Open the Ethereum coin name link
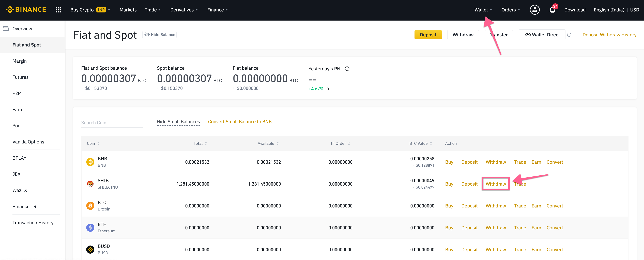Image resolution: width=644 pixels, height=260 pixels. 106,231
